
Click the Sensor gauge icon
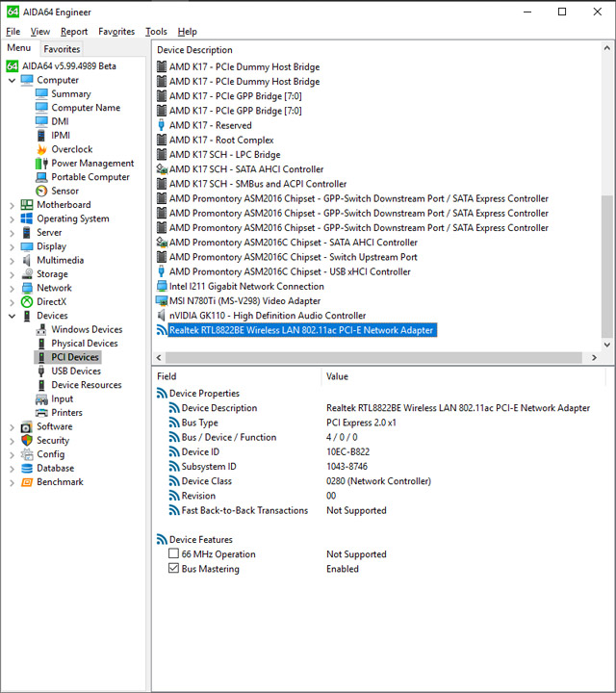(x=41, y=191)
